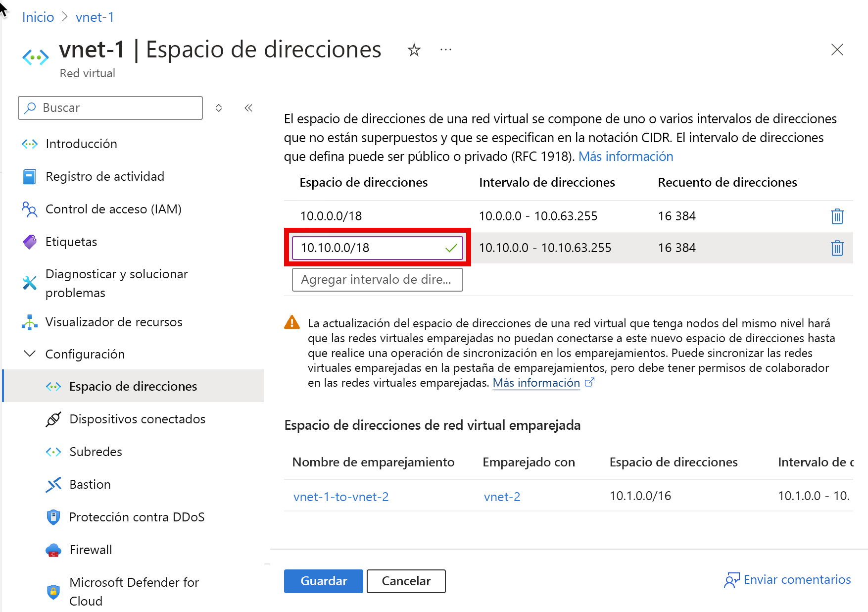Collapse the left sidebar with double chevron
This screenshot has width=868, height=612.
click(248, 107)
